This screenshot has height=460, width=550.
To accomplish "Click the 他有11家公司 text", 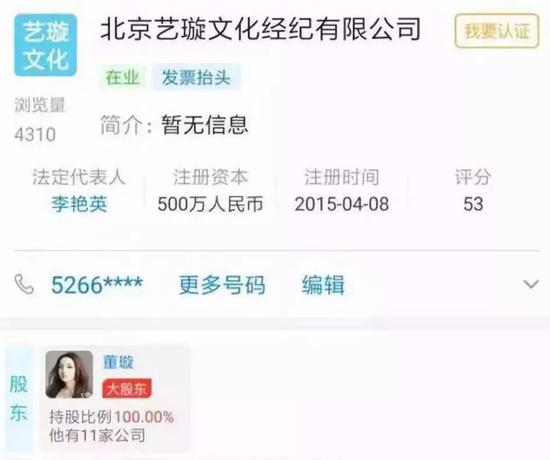I will 97,435.
